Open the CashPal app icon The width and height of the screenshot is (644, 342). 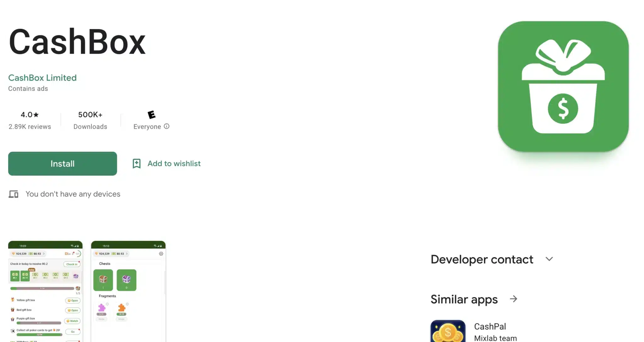(448, 331)
